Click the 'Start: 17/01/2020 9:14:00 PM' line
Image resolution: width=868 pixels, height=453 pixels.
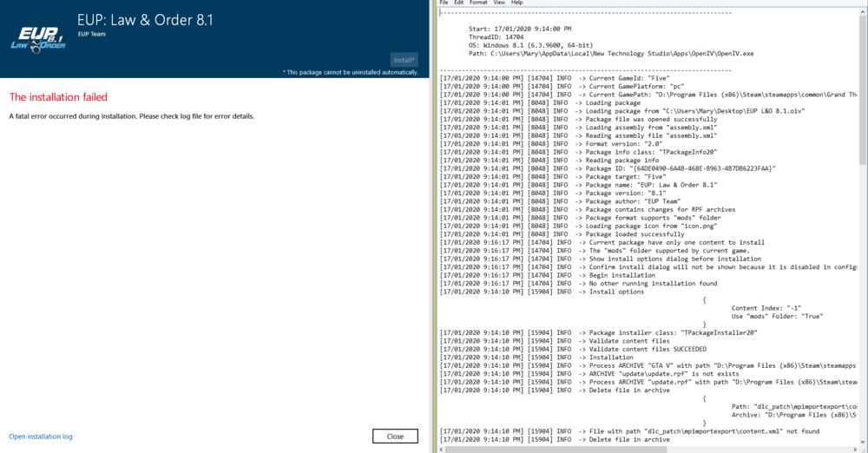[520, 29]
